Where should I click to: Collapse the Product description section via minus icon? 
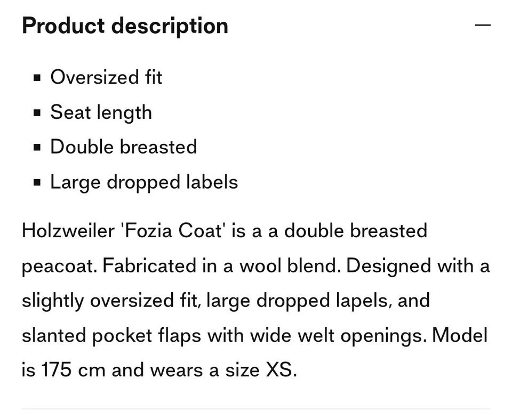coord(482,25)
